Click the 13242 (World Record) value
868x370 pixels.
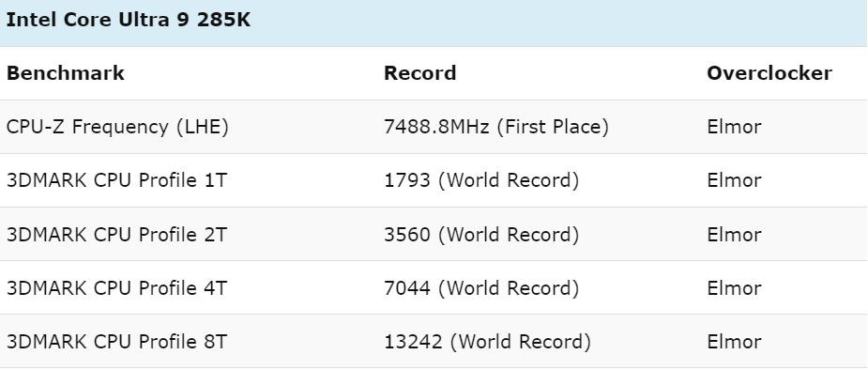click(x=487, y=342)
